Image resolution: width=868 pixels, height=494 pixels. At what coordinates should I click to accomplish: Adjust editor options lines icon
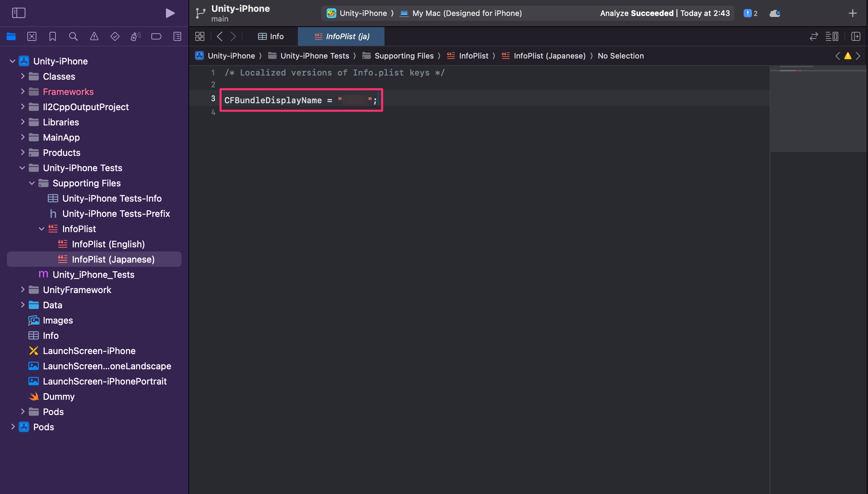(832, 36)
